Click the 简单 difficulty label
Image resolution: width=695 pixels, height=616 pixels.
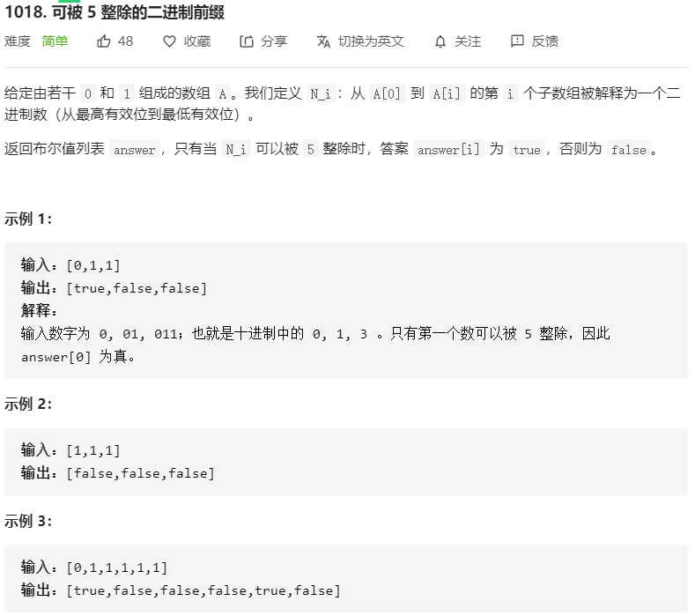click(55, 41)
